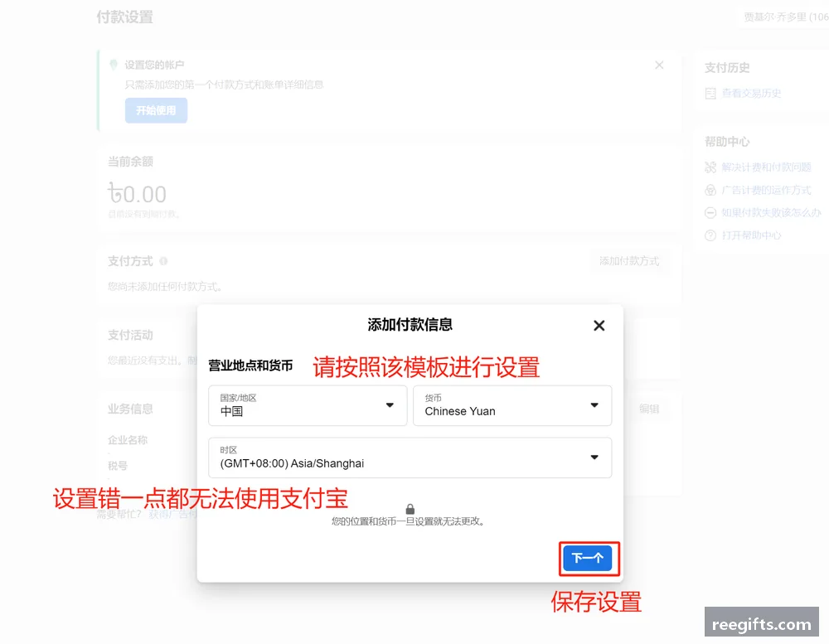Click the question mark icon beside 打开帮助中心
Image resolution: width=829 pixels, height=644 pixels.
point(710,235)
